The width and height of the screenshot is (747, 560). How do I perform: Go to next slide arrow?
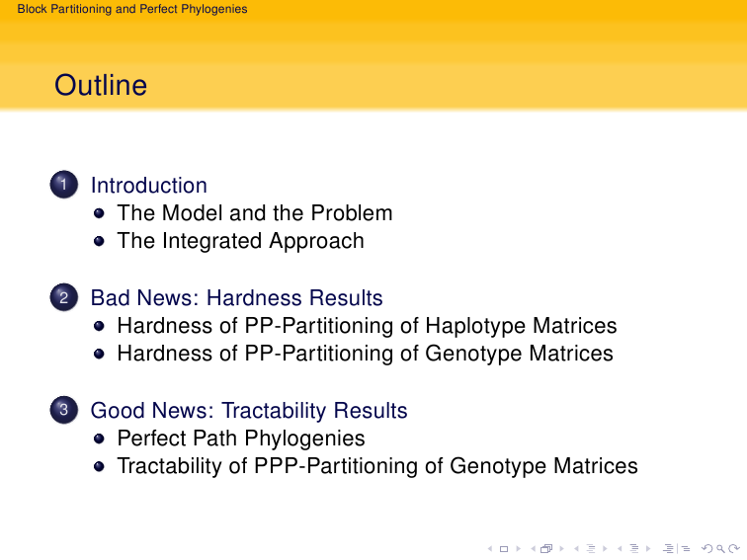tap(519, 549)
